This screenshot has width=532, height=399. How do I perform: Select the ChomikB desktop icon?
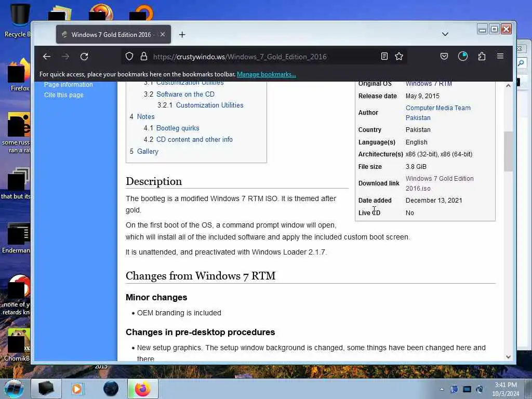(18, 345)
